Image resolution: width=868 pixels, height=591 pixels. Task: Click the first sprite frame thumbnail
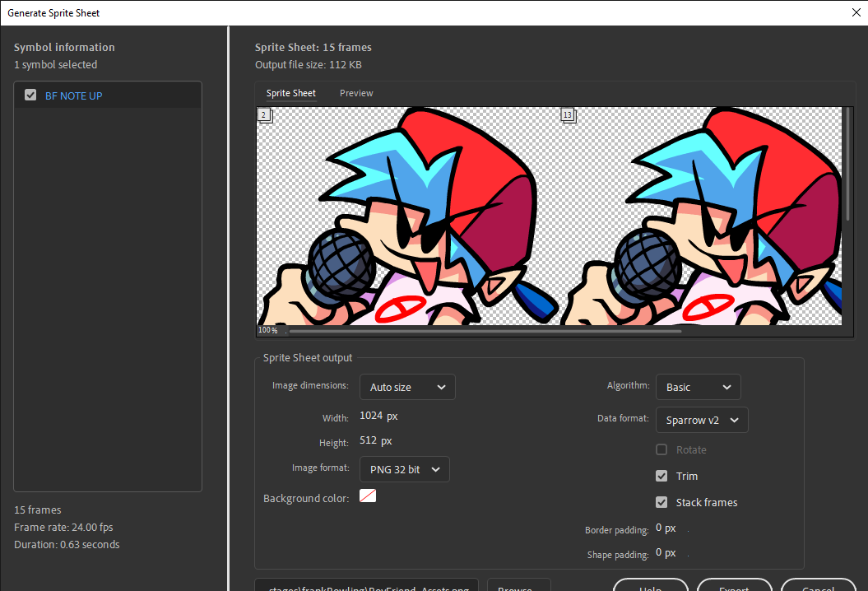408,216
